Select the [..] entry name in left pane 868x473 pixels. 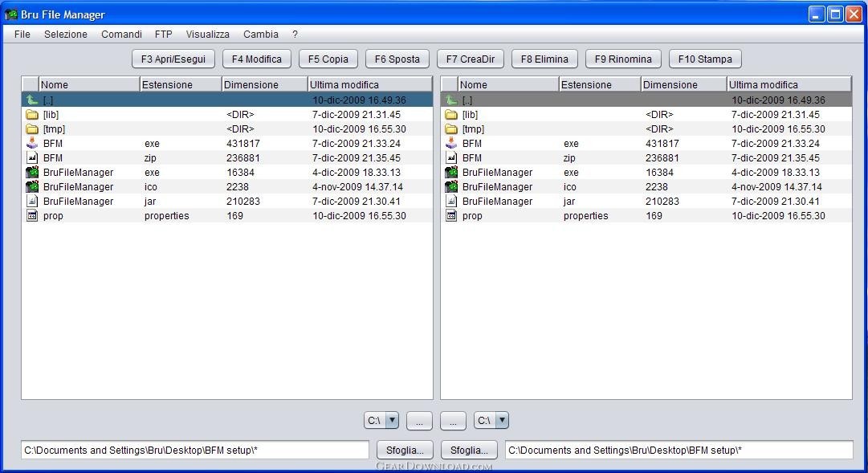[x=48, y=100]
